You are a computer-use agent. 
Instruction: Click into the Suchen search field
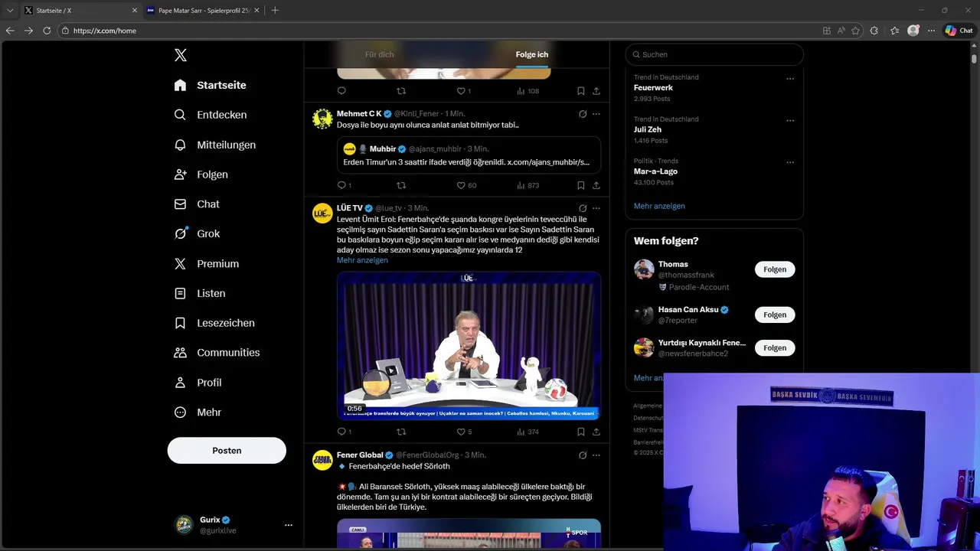714,54
